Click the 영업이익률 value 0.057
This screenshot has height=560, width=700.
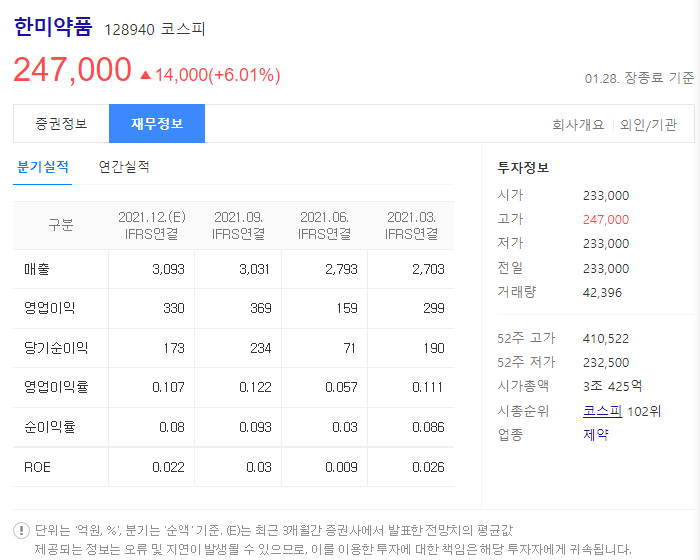point(342,387)
